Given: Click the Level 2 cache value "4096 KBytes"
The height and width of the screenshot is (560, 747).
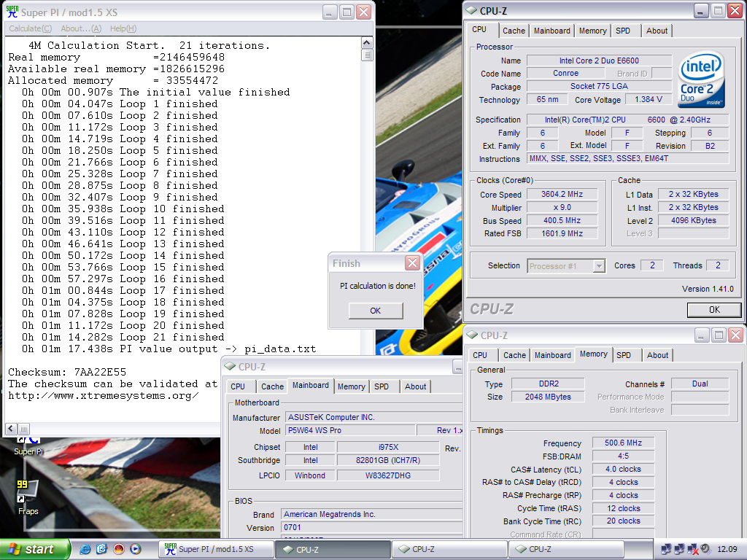Looking at the screenshot, I should [x=694, y=220].
